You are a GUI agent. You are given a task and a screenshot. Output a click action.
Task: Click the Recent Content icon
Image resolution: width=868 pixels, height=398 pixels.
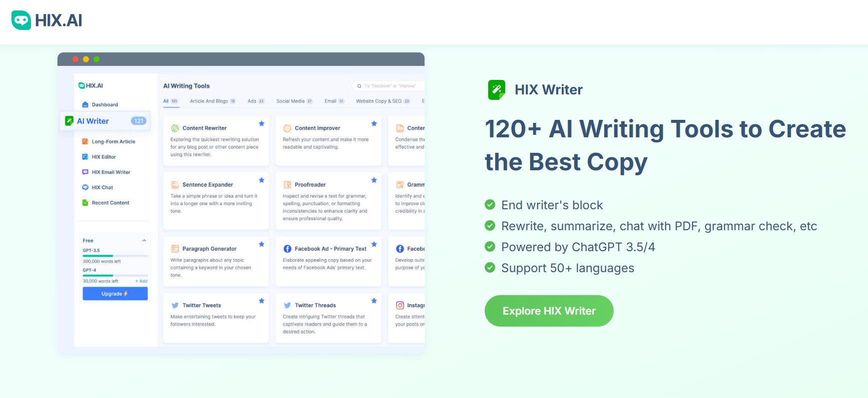point(85,203)
